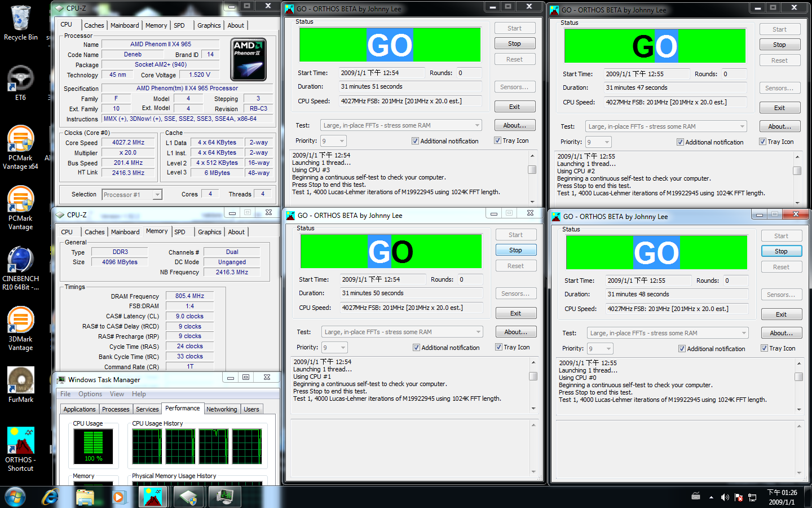Open the Priority dropdown in ORTHOS CPU #1 window
The image size is (812, 508).
(x=334, y=348)
